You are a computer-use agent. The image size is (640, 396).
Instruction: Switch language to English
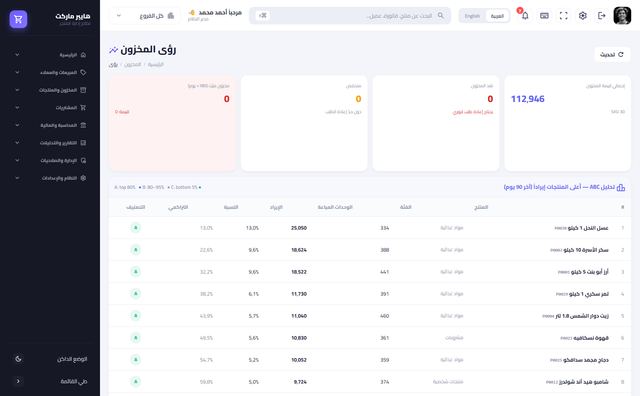[x=472, y=16]
